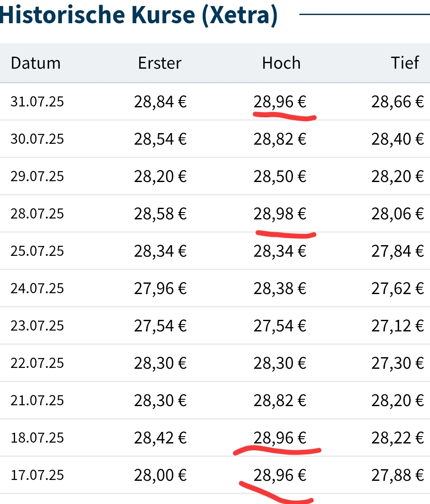Screen dimensions: 430x504
Task: Click the Hoch value for 31.07.25
Action: click(x=280, y=102)
